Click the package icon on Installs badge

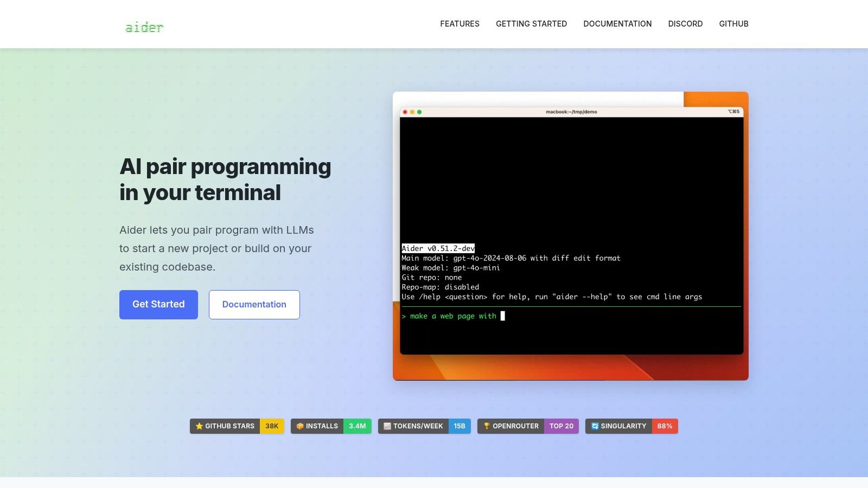(x=300, y=426)
